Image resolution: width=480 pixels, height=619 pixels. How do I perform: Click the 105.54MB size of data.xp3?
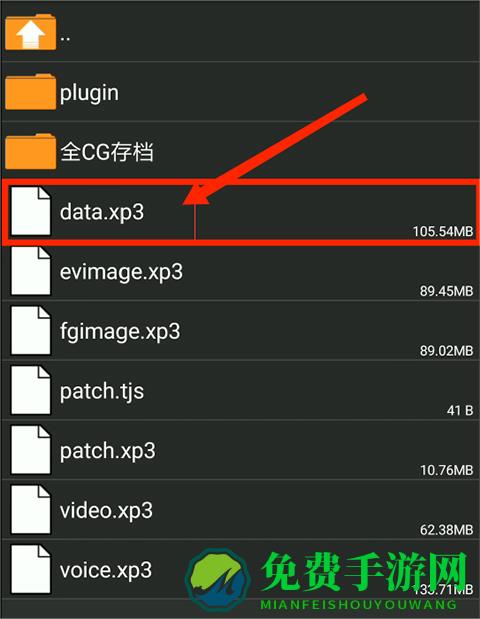click(x=443, y=231)
